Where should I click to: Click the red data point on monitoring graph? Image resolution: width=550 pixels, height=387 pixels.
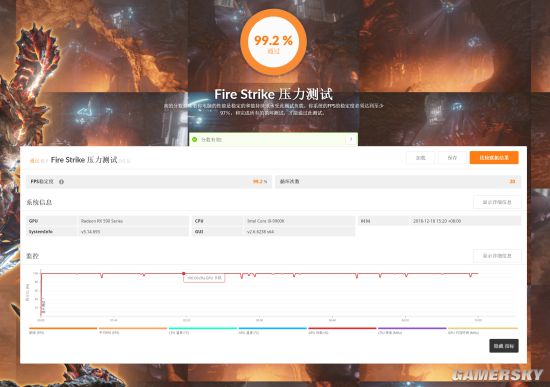[x=183, y=273]
